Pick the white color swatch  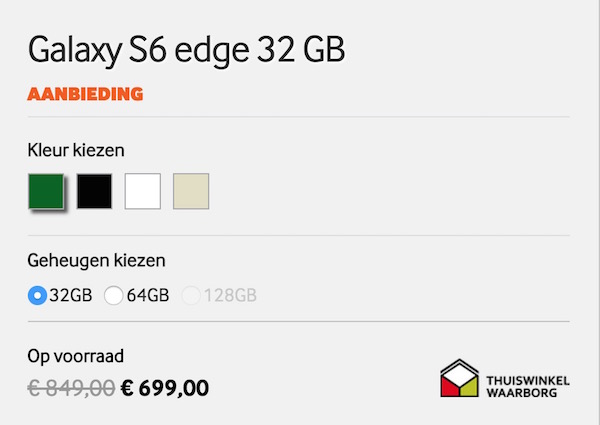tap(143, 190)
